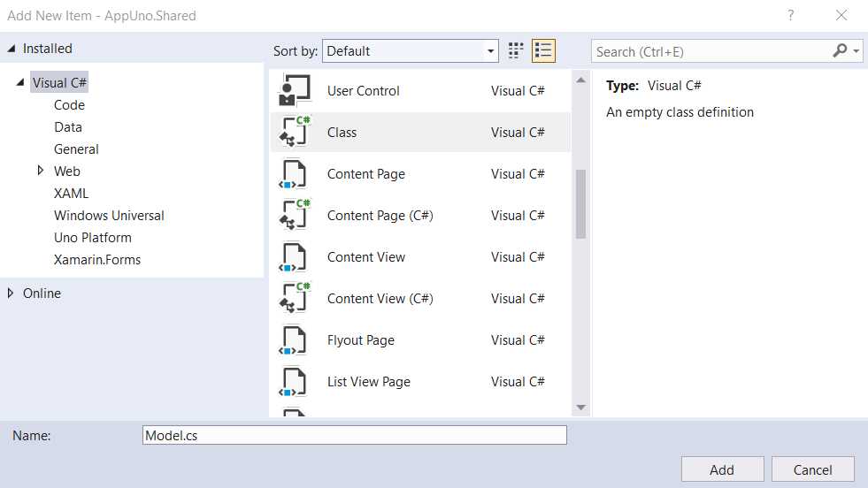This screenshot has height=488, width=868.
Task: Select the Web category
Action: point(67,171)
